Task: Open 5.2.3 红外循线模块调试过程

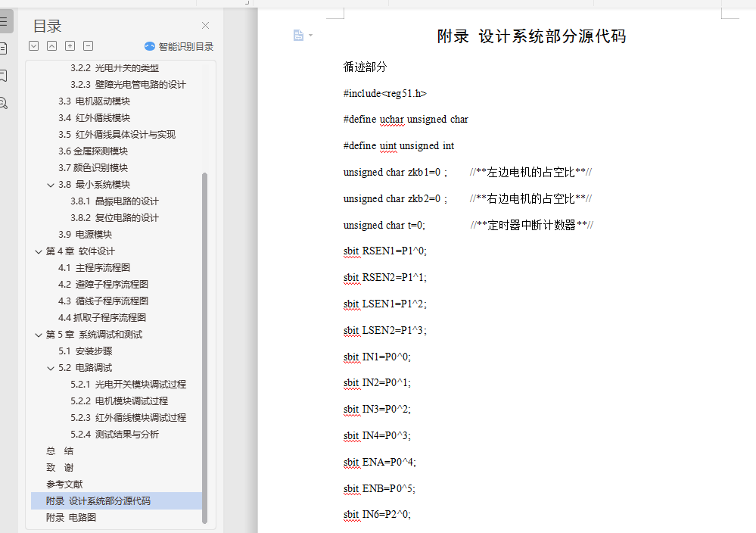Action: (x=128, y=418)
